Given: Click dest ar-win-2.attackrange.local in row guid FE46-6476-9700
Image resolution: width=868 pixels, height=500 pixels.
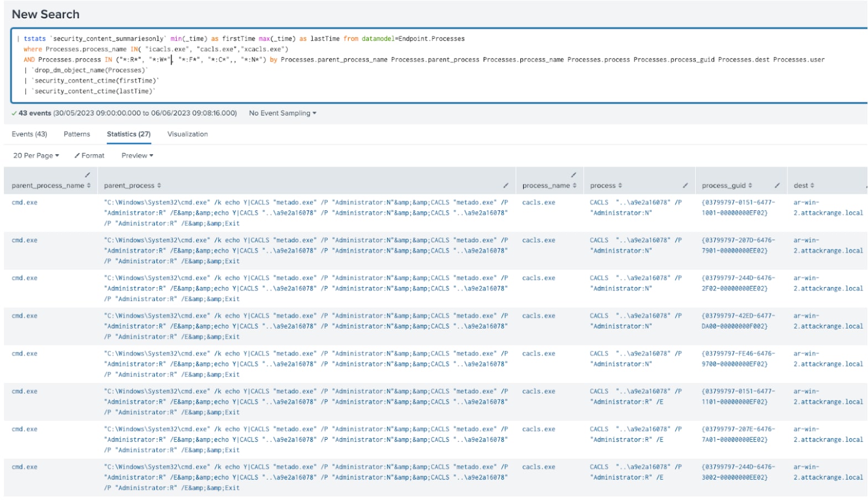Looking at the screenshot, I should pos(828,358).
